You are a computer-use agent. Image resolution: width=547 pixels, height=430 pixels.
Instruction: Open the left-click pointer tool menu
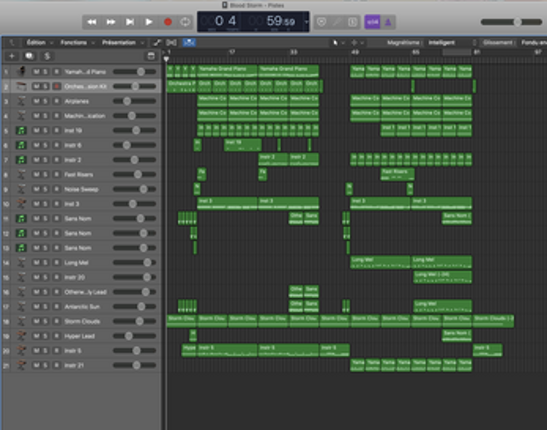click(338, 43)
